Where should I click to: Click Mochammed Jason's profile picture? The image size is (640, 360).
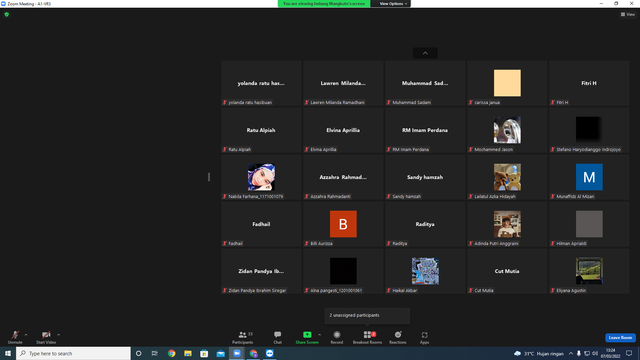[507, 130]
